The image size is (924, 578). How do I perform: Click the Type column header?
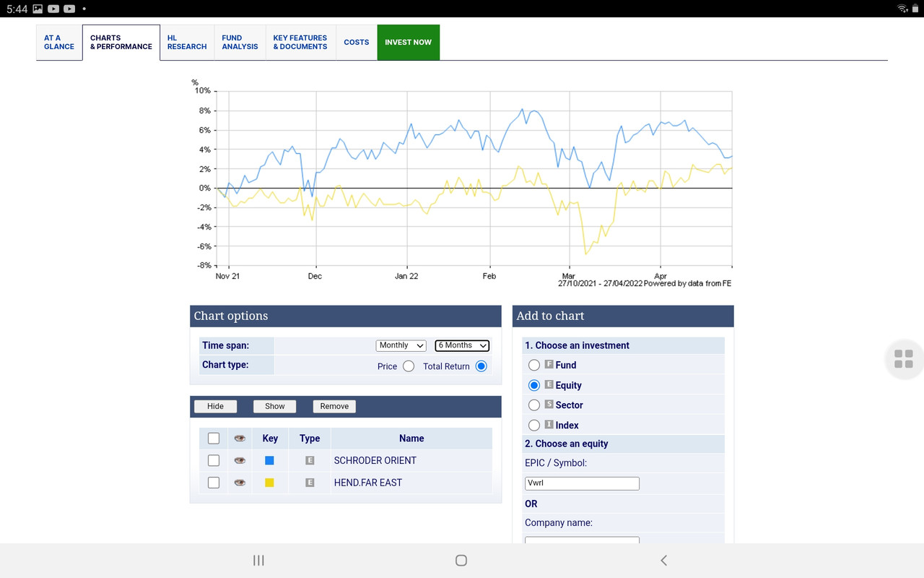click(310, 439)
